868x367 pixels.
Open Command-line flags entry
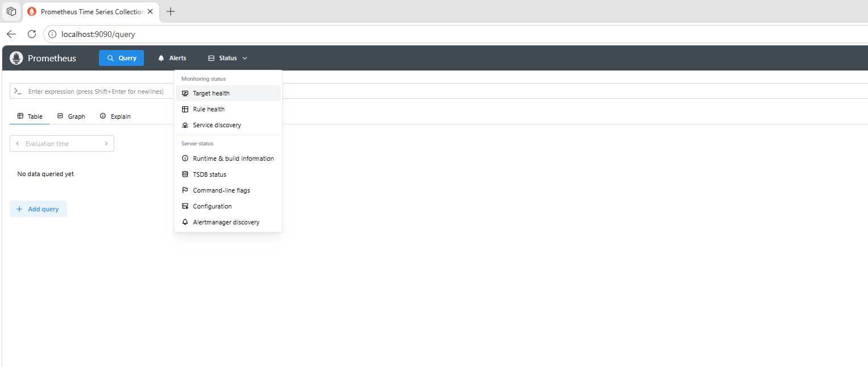tap(228, 190)
